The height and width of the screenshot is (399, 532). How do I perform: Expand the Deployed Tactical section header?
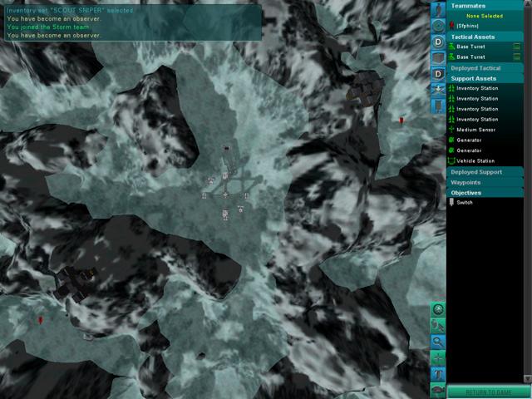click(x=485, y=68)
